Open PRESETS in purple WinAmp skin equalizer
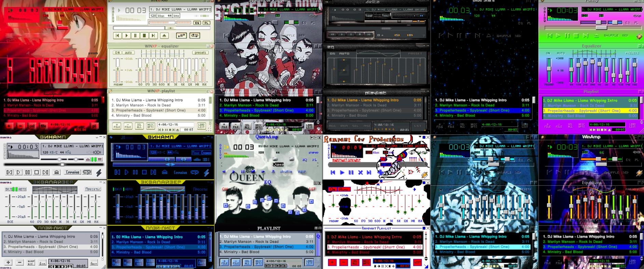 click(632, 189)
